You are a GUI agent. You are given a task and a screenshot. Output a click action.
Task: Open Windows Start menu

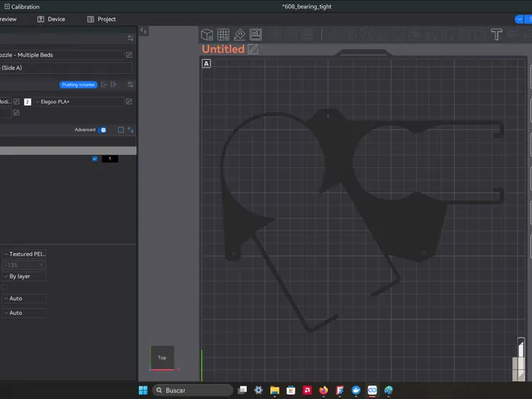pyautogui.click(x=143, y=390)
